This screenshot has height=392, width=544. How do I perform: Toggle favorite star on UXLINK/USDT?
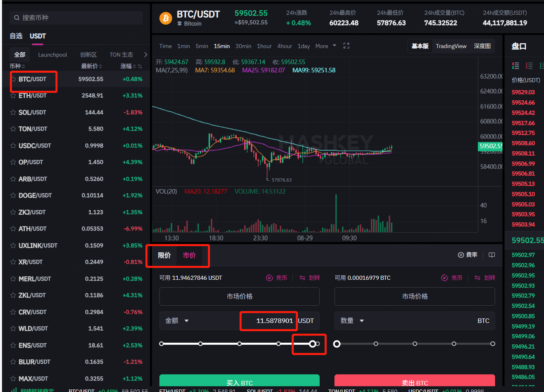tap(14, 245)
